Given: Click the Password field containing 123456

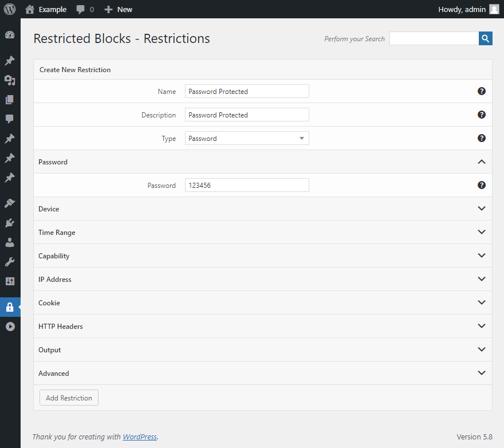Looking at the screenshot, I should pyautogui.click(x=247, y=185).
